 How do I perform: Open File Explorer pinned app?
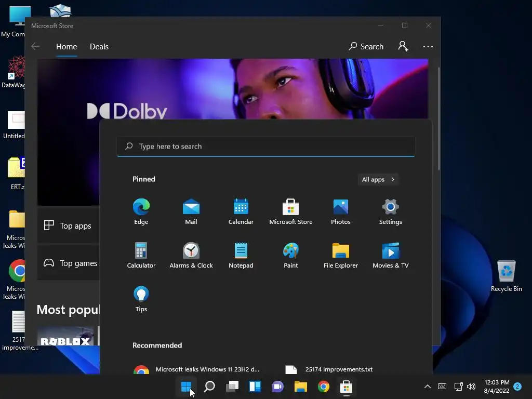[x=341, y=256]
